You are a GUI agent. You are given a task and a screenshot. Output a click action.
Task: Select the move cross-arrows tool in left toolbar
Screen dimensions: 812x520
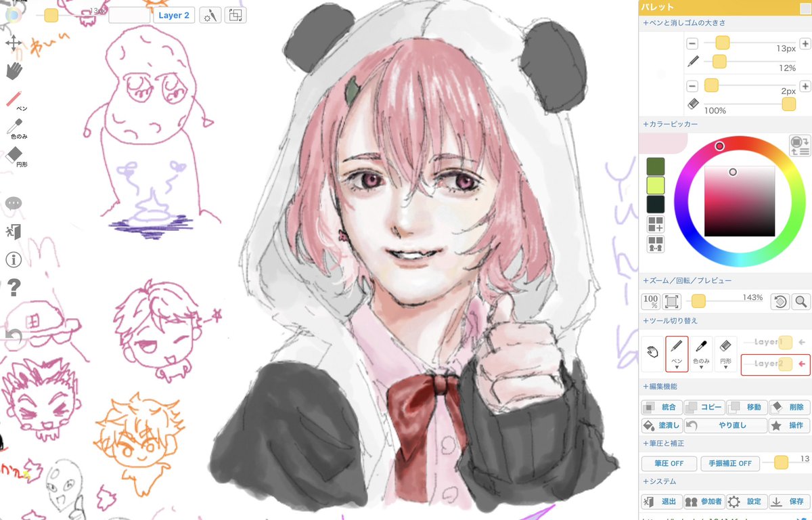(14, 43)
